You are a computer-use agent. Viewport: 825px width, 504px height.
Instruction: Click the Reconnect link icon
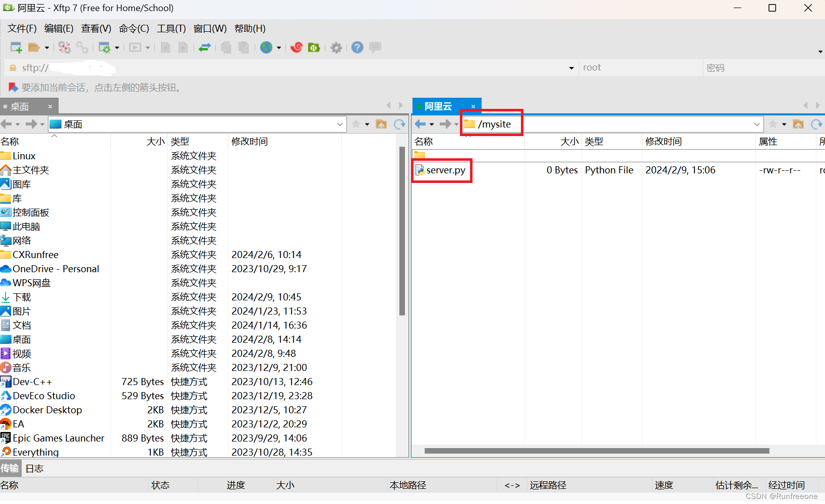(82, 47)
